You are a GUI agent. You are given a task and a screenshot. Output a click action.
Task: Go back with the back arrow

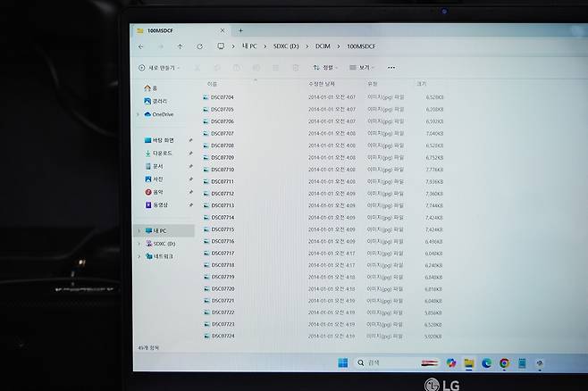point(140,46)
